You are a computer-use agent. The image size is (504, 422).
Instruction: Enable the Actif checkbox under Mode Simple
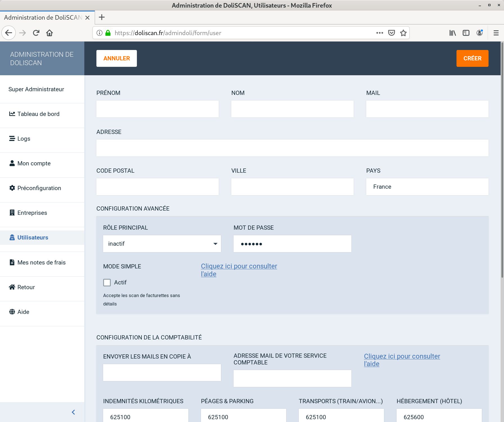point(107,282)
